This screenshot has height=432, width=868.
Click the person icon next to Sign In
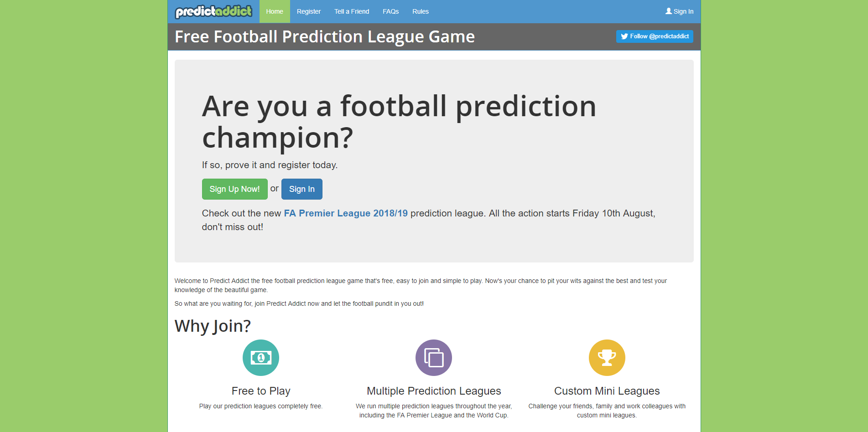click(x=668, y=11)
